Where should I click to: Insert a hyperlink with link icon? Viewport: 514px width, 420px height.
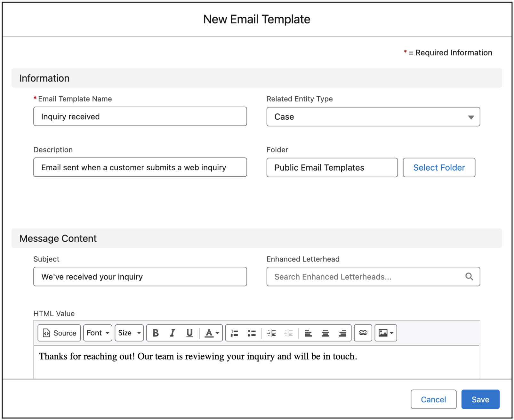point(363,333)
